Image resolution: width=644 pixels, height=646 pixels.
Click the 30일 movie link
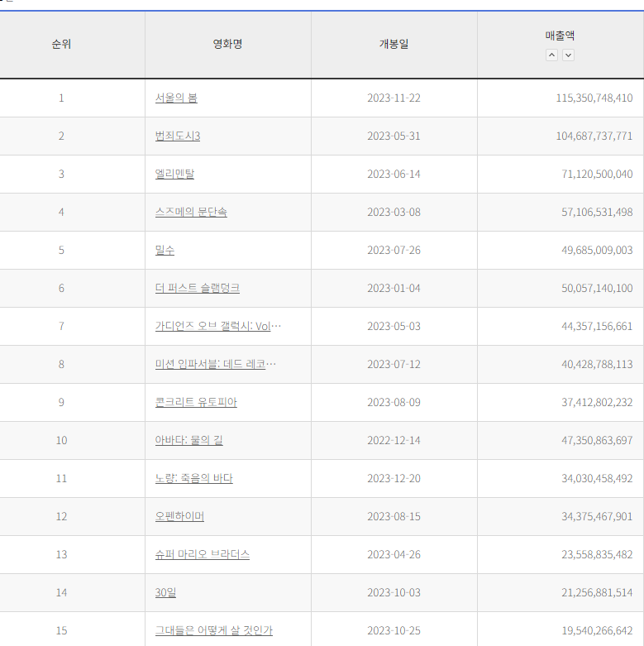point(165,592)
